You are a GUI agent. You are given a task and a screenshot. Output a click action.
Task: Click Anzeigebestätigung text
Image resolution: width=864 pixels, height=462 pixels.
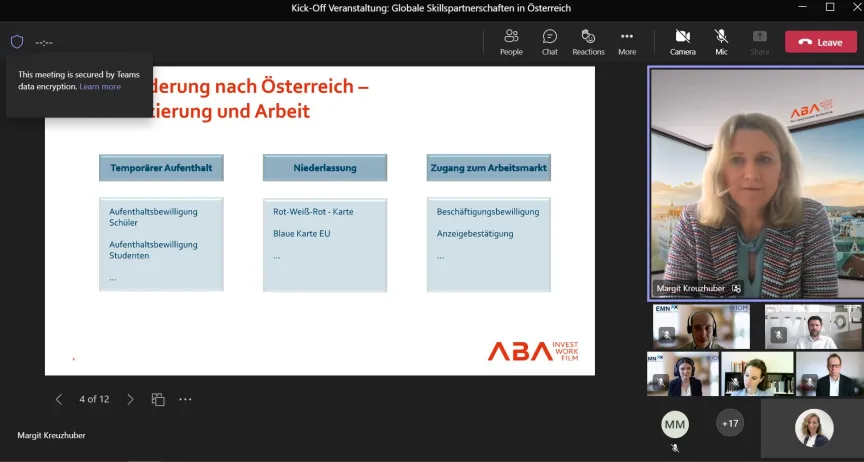pyautogui.click(x=475, y=234)
